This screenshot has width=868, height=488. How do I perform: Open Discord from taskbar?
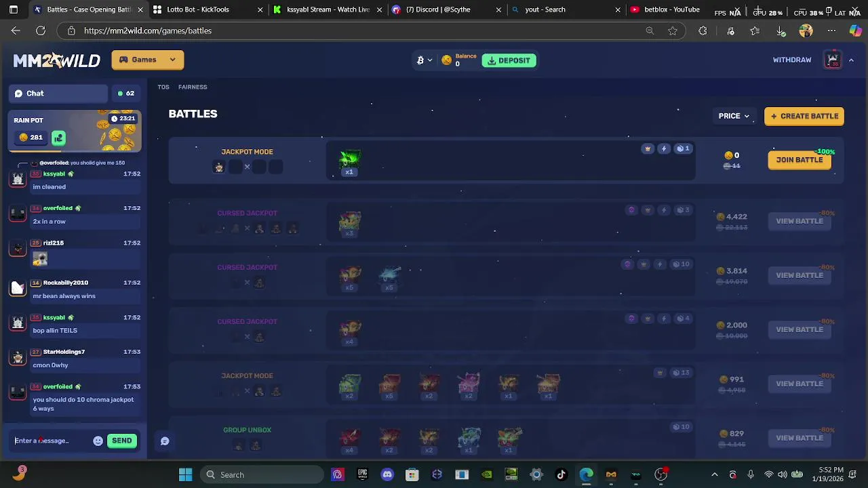[x=387, y=474]
